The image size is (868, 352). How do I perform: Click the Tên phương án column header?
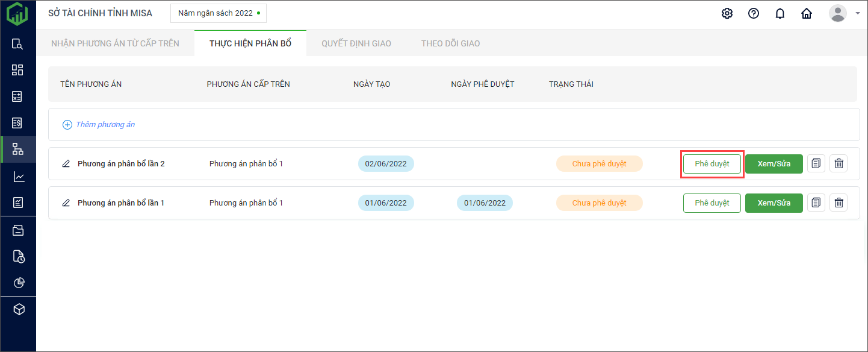point(91,84)
